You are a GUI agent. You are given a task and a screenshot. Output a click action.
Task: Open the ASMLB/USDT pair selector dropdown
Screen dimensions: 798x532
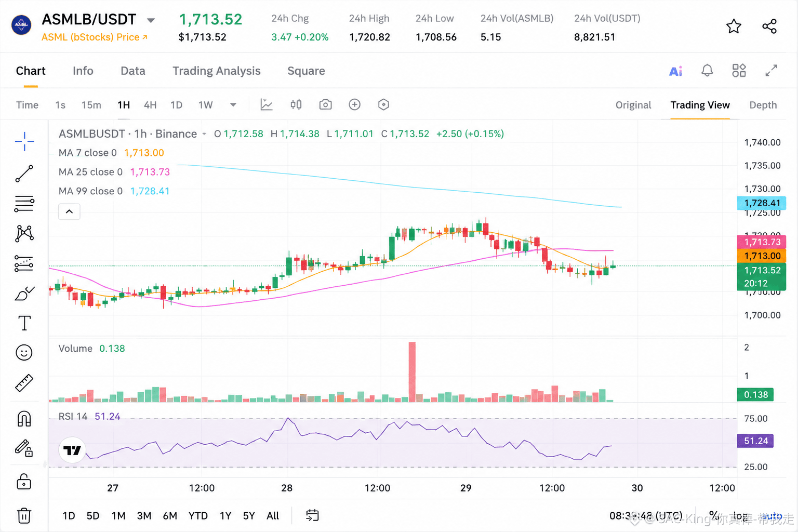click(151, 21)
